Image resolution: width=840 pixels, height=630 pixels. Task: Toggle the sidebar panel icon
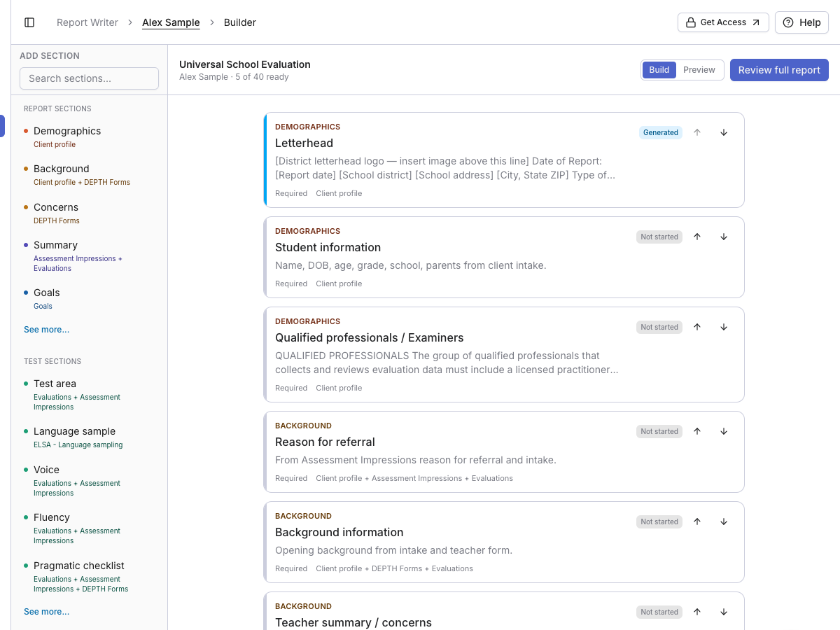(x=29, y=22)
